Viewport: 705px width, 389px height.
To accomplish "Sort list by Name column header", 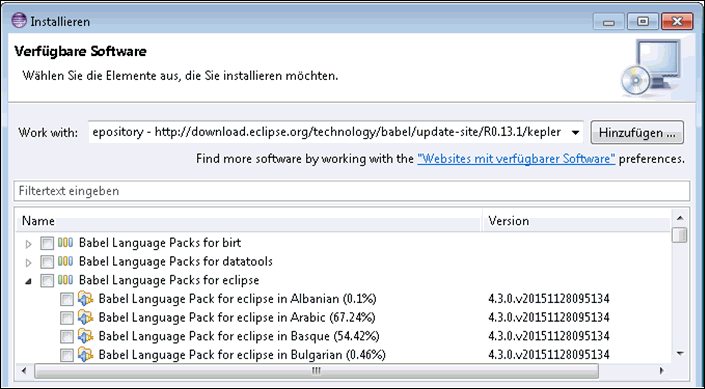I will [x=250, y=221].
